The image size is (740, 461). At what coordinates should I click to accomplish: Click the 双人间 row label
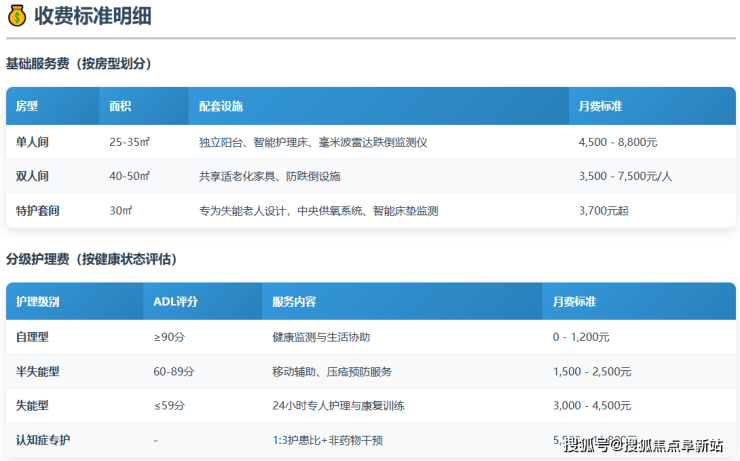point(32,176)
